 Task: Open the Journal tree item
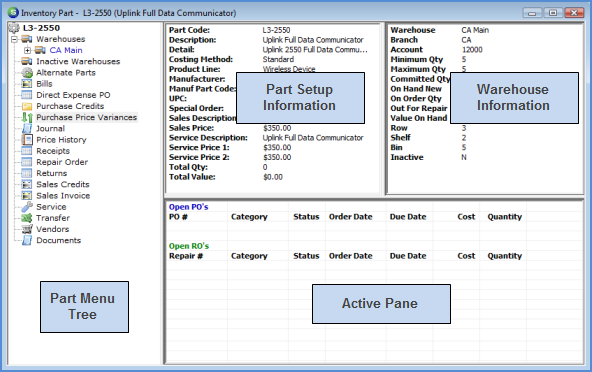50,128
